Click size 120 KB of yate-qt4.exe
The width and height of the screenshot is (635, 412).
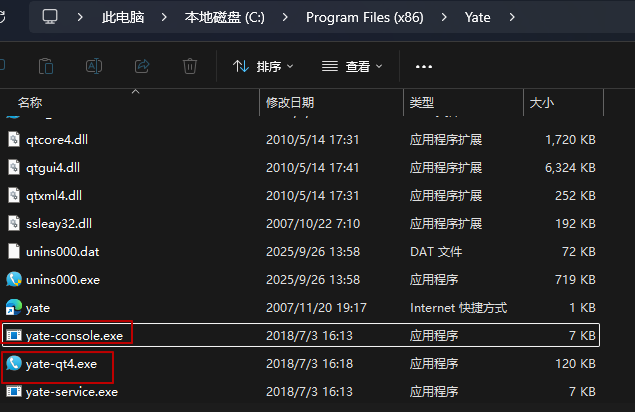click(x=575, y=364)
